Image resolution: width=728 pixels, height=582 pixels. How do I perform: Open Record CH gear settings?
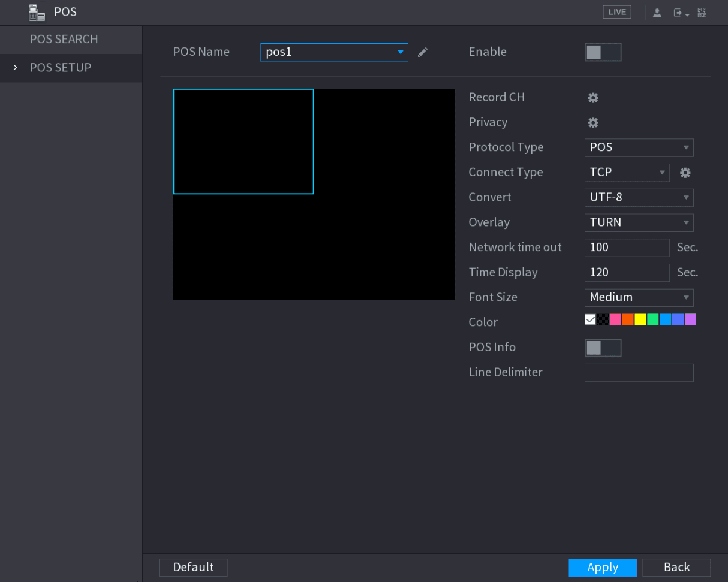pyautogui.click(x=593, y=98)
